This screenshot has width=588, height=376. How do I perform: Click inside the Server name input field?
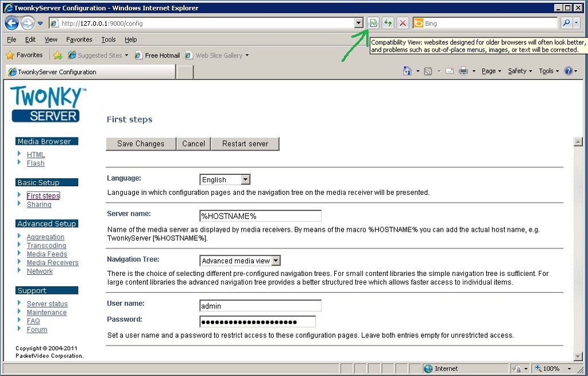pos(260,216)
